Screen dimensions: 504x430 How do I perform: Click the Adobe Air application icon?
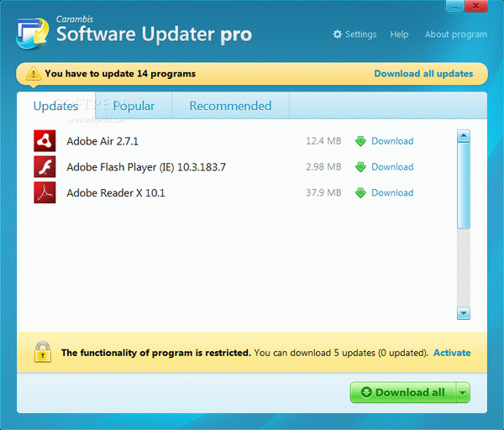pos(45,141)
